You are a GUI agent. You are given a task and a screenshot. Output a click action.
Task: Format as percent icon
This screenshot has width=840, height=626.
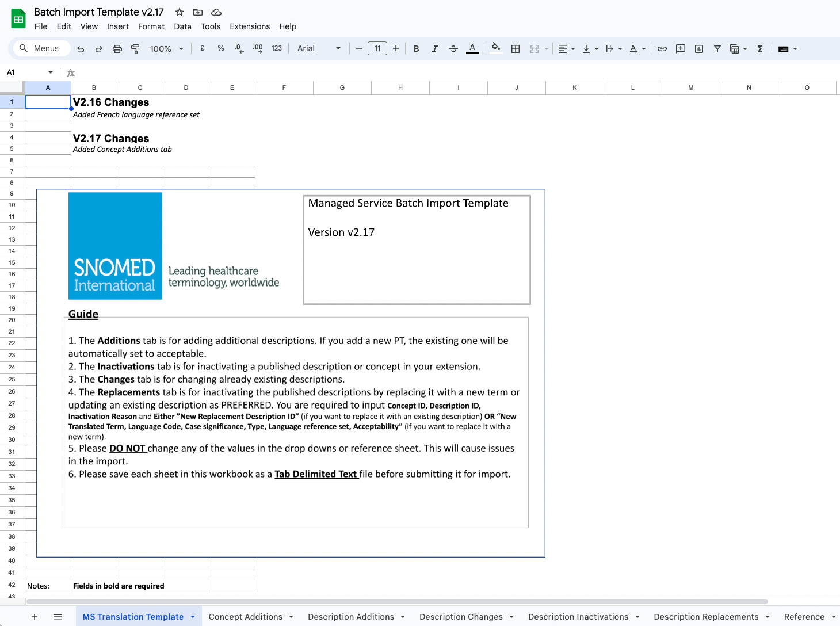(221, 49)
